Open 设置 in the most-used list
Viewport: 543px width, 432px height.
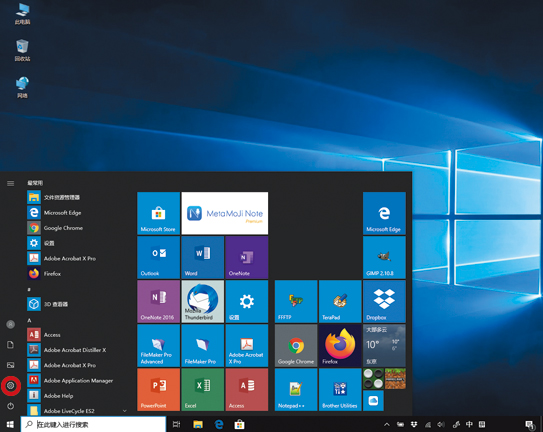coord(77,243)
